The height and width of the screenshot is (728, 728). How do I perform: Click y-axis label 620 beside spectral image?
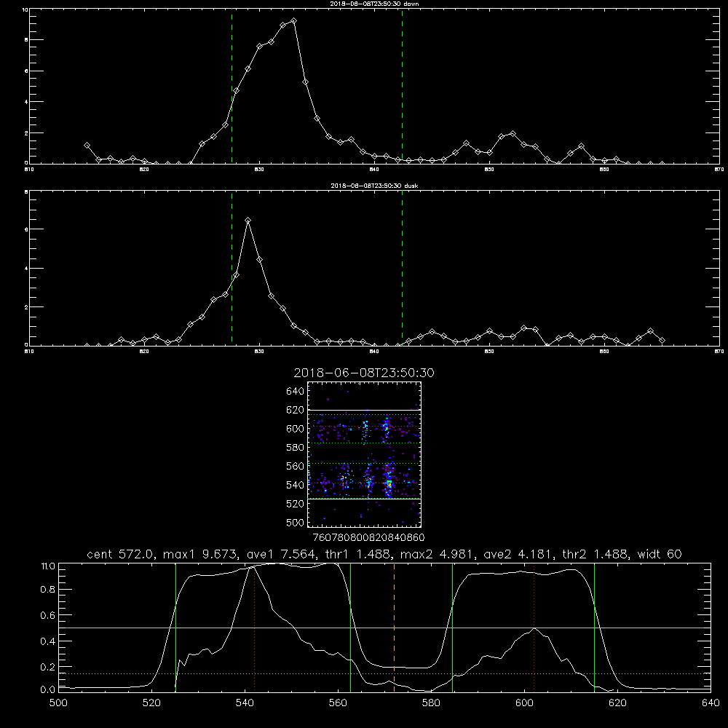tap(296, 410)
